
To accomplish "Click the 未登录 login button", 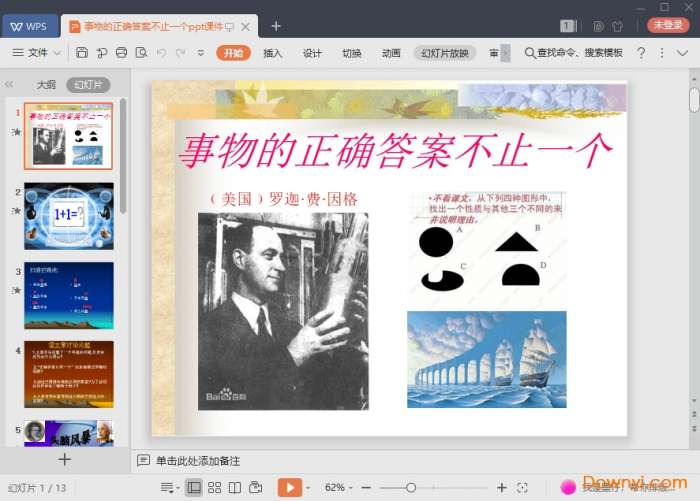I will (668, 25).
